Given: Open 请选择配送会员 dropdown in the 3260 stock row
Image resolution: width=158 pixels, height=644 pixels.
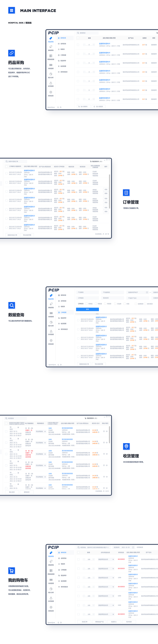Looking at the screenshot, I should [106, 605].
